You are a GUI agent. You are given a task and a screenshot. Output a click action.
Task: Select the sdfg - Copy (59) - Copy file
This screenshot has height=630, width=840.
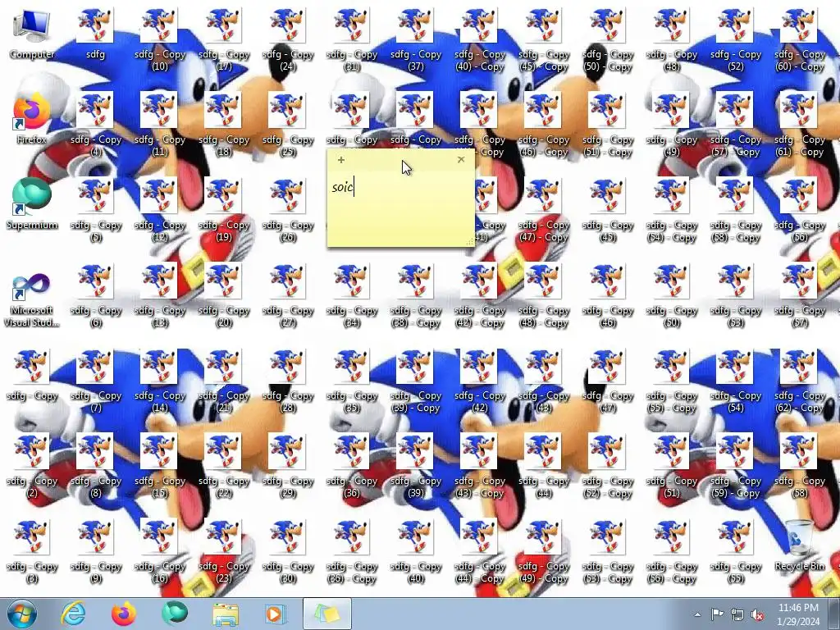click(735, 466)
